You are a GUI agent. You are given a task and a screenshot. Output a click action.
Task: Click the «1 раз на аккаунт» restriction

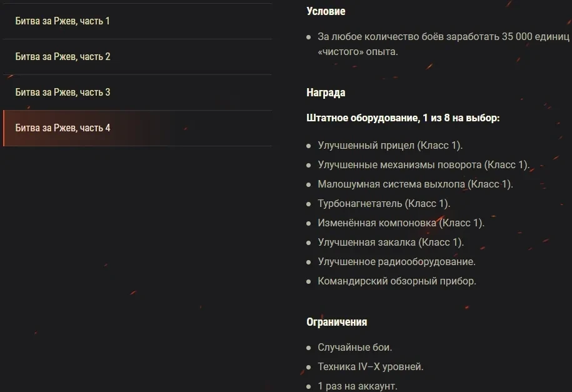coord(357,386)
